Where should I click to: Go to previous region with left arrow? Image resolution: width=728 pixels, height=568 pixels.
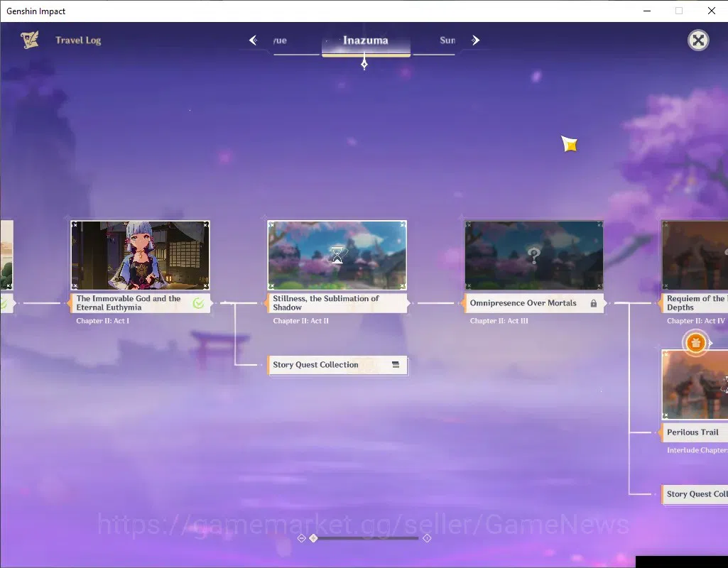point(254,40)
